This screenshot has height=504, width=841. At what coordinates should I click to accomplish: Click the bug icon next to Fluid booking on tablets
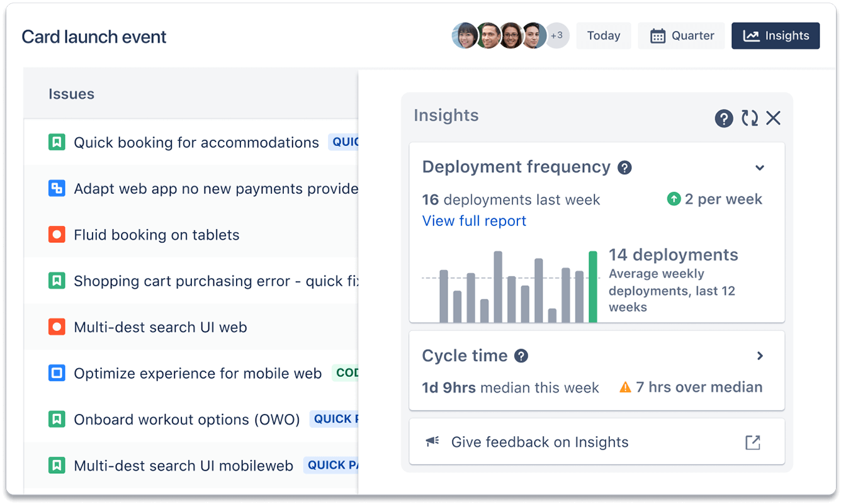tap(57, 235)
